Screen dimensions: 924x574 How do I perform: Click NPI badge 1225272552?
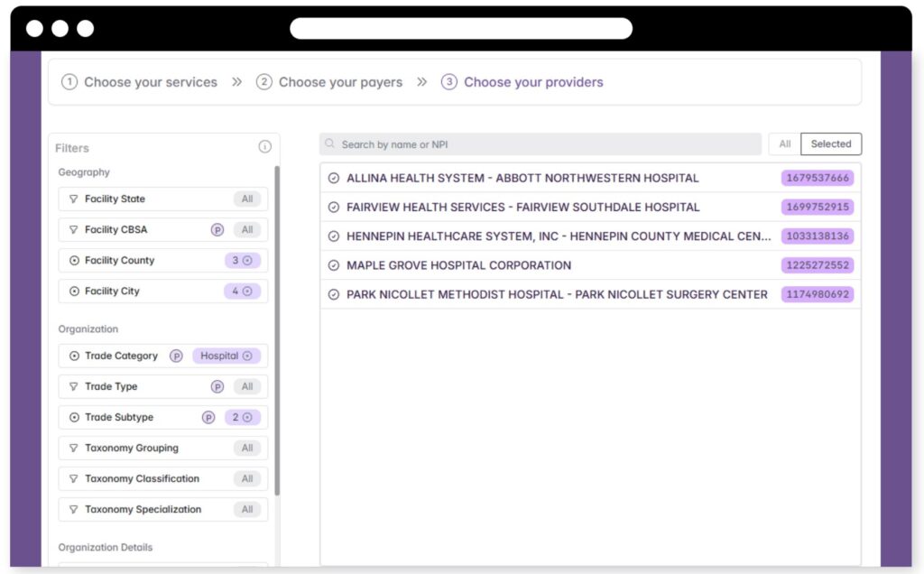[x=818, y=265]
